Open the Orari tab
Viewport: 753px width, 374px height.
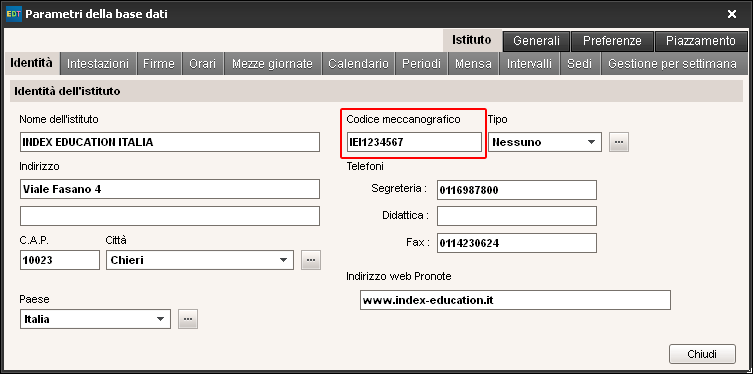coord(203,64)
